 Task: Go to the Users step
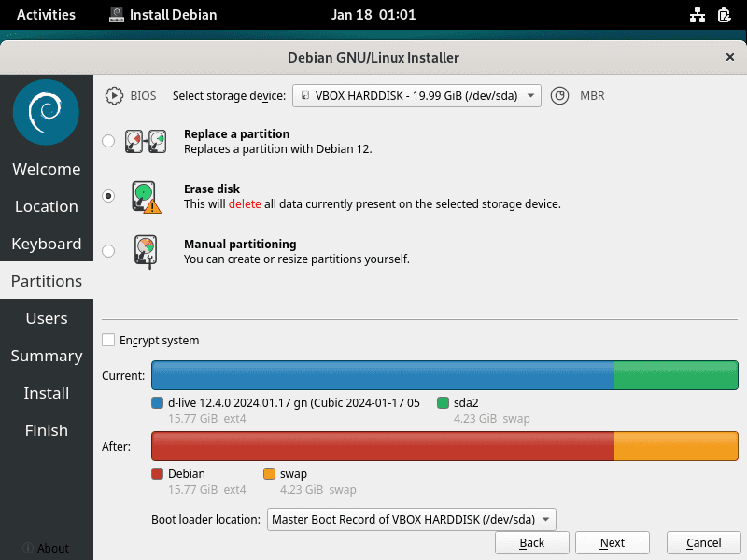click(47, 318)
